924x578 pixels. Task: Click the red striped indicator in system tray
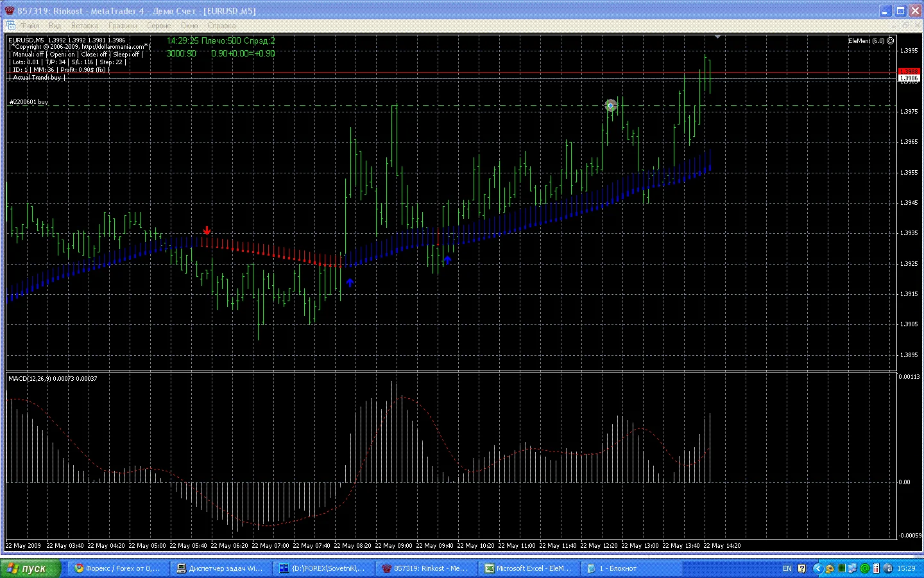tap(877, 568)
